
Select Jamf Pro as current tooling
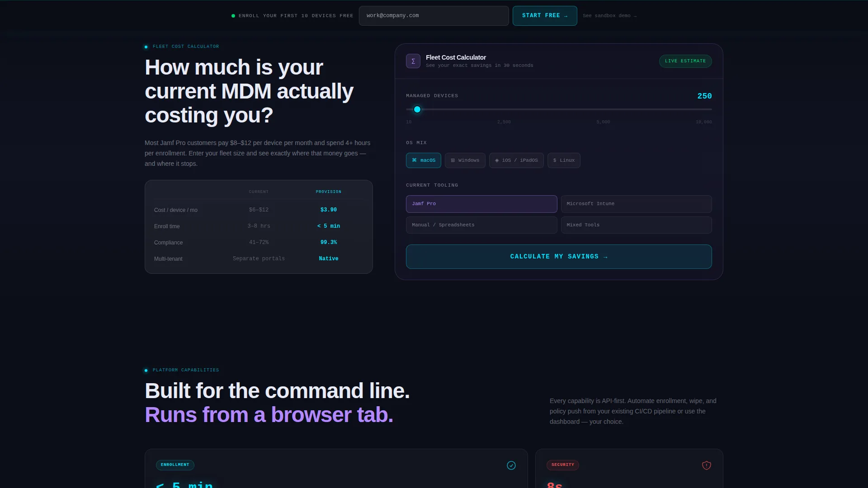pyautogui.click(x=481, y=204)
